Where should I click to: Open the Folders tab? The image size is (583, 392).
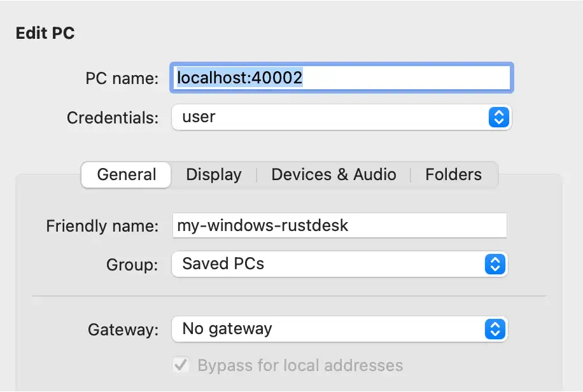pyautogui.click(x=453, y=174)
